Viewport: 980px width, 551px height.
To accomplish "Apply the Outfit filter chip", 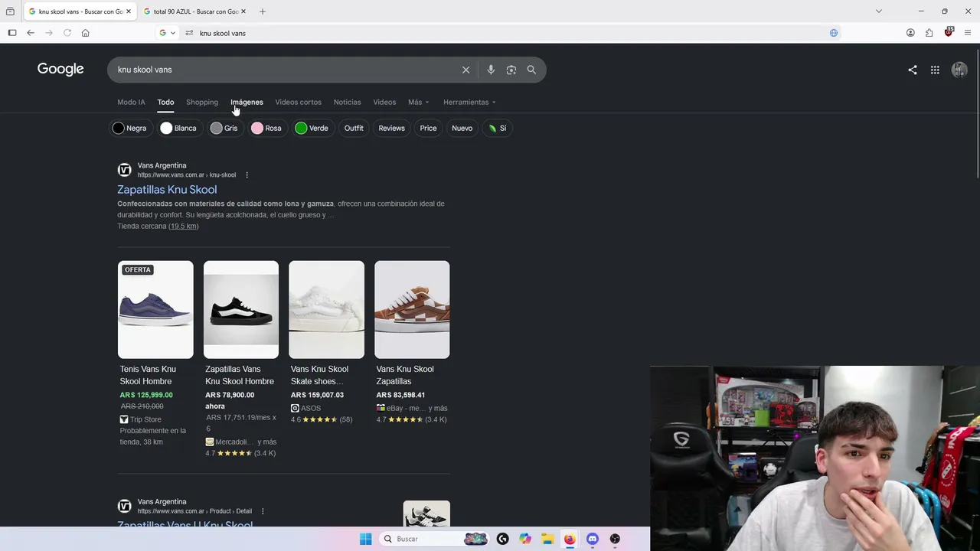I will point(354,128).
